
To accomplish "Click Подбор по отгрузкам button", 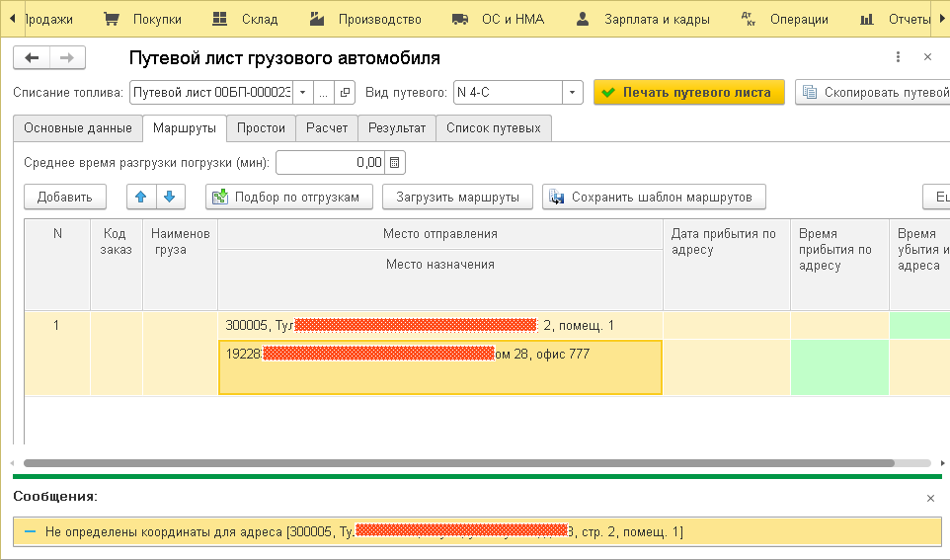I will (289, 197).
